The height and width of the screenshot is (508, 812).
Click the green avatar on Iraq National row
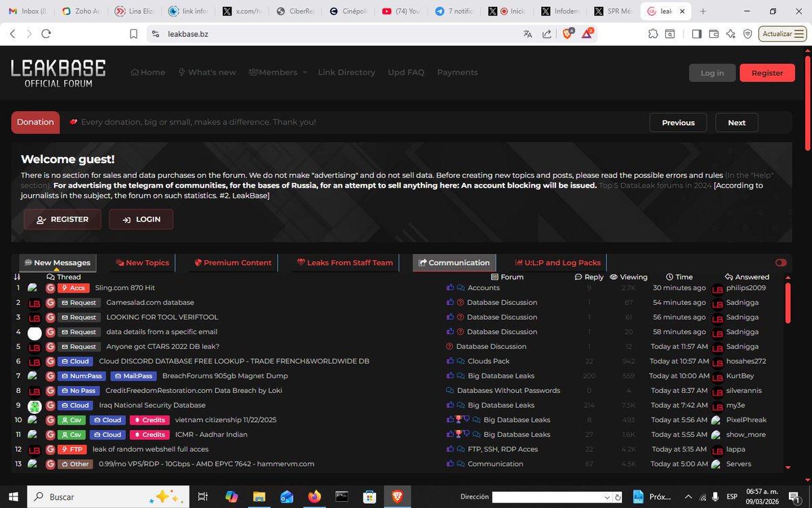click(x=35, y=406)
